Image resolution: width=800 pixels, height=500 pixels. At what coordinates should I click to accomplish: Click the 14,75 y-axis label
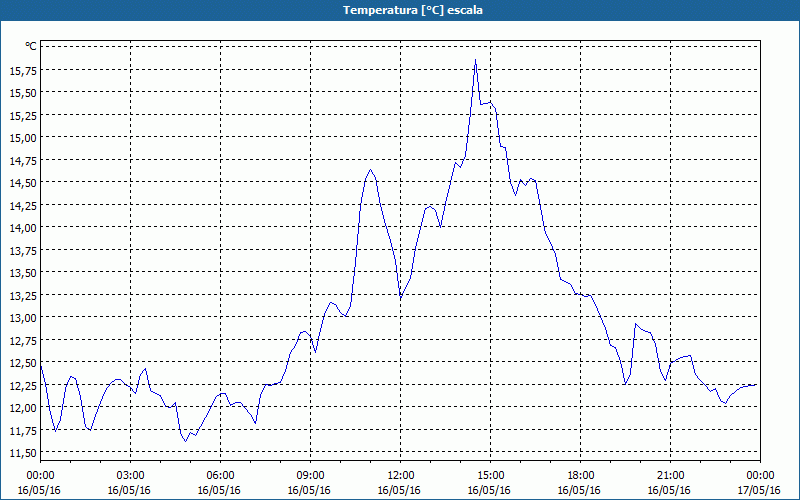pyautogui.click(x=23, y=160)
